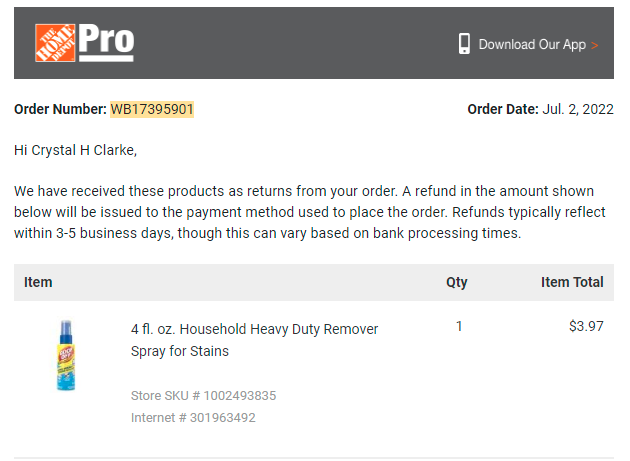Viewport: 630px width, 461px height.
Task: Open the Household Heavy Duty Remover product title
Action: coord(254,340)
